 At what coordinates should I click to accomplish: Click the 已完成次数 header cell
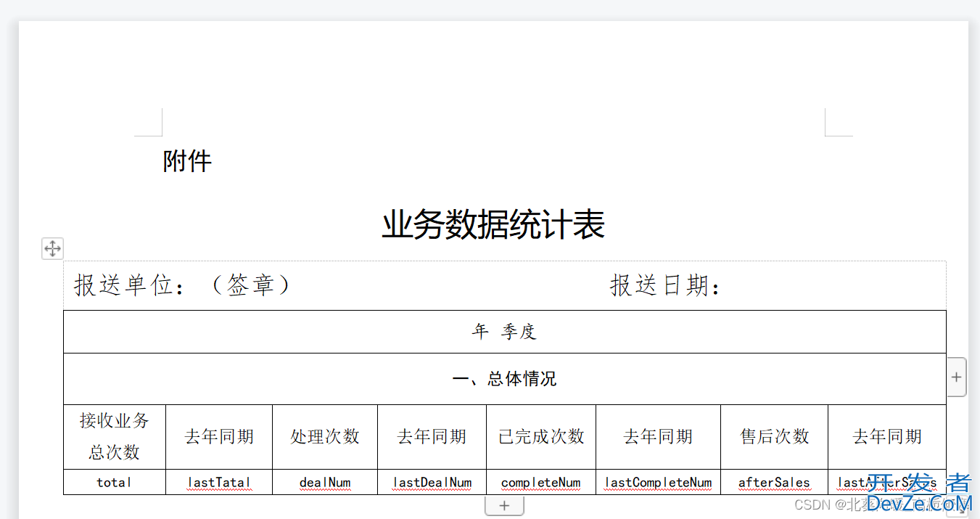click(541, 436)
